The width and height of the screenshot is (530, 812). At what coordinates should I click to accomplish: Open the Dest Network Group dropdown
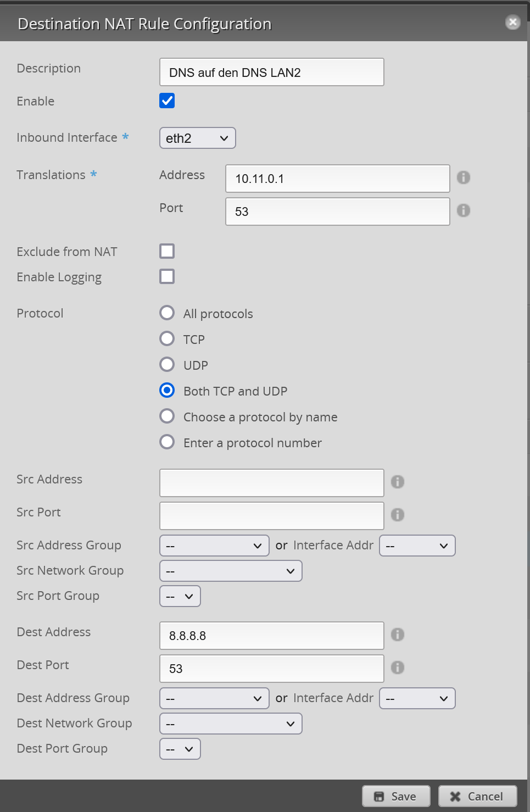pyautogui.click(x=231, y=724)
